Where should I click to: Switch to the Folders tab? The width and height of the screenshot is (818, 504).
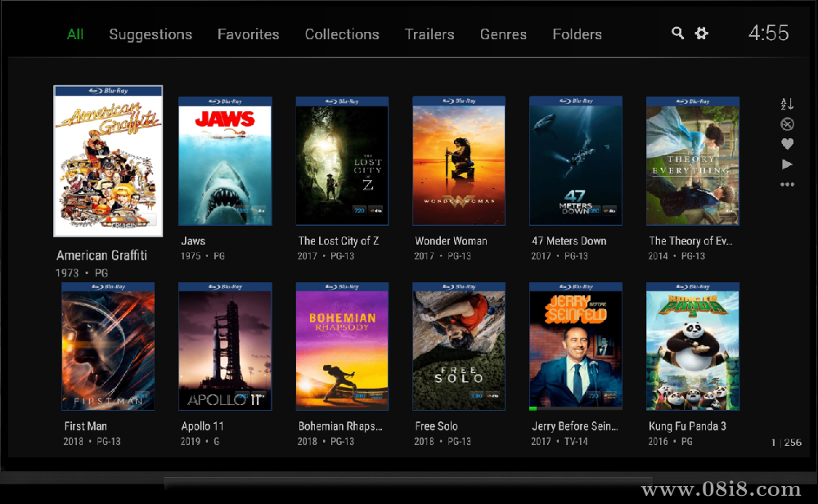577,34
